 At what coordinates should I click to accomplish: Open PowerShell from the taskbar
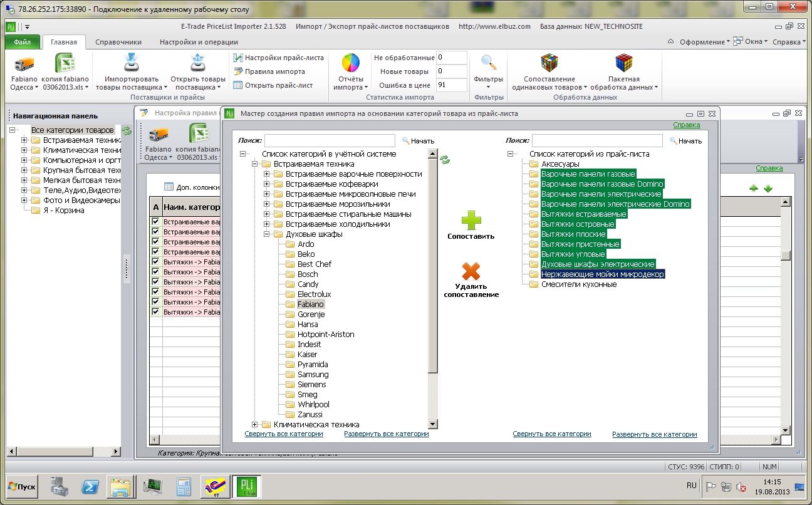pyautogui.click(x=91, y=486)
